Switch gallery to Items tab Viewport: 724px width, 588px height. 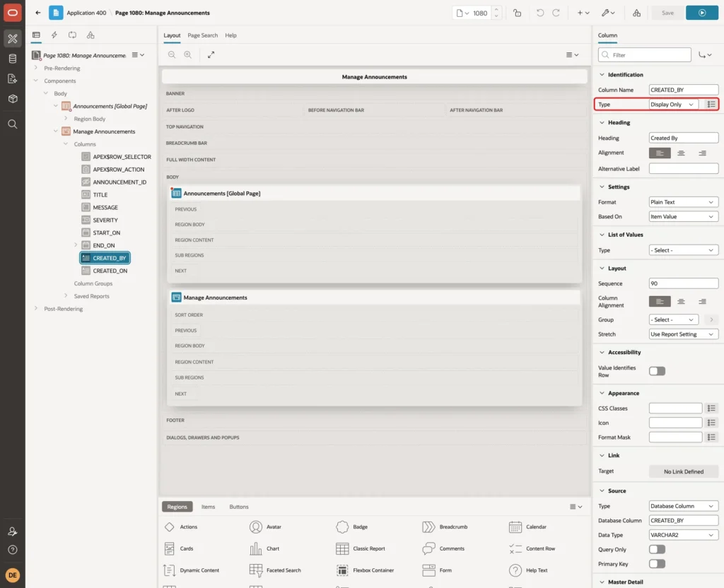click(x=208, y=507)
